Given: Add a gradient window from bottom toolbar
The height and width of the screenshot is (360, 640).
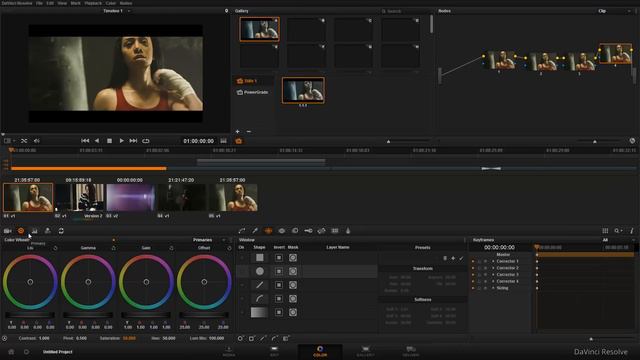Looking at the screenshot, I should tap(286, 338).
